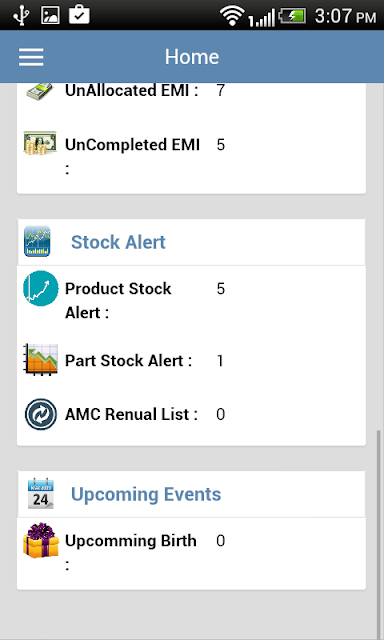
Task: Select the UnCompleted EMI label
Action: (133, 156)
